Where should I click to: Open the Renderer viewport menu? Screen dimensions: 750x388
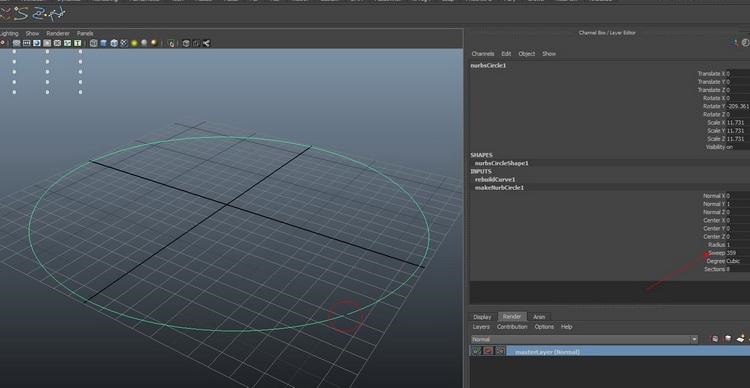pyautogui.click(x=58, y=33)
